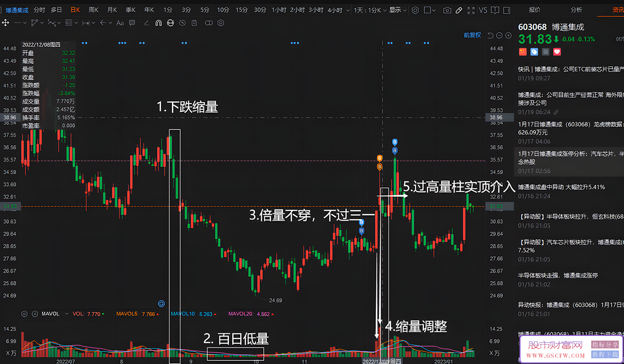The width and height of the screenshot is (624, 364).
Task: Click the overlapping circles overlay icon
Action: pyautogui.click(x=209, y=22)
